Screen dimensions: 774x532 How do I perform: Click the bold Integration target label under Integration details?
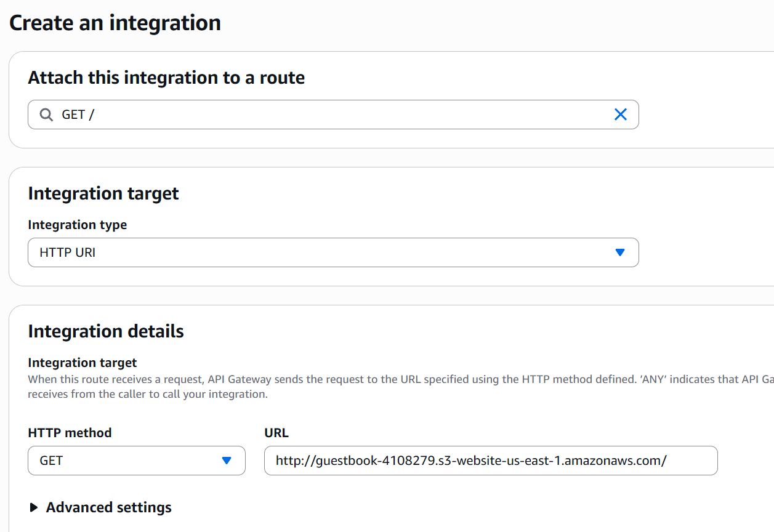click(83, 363)
